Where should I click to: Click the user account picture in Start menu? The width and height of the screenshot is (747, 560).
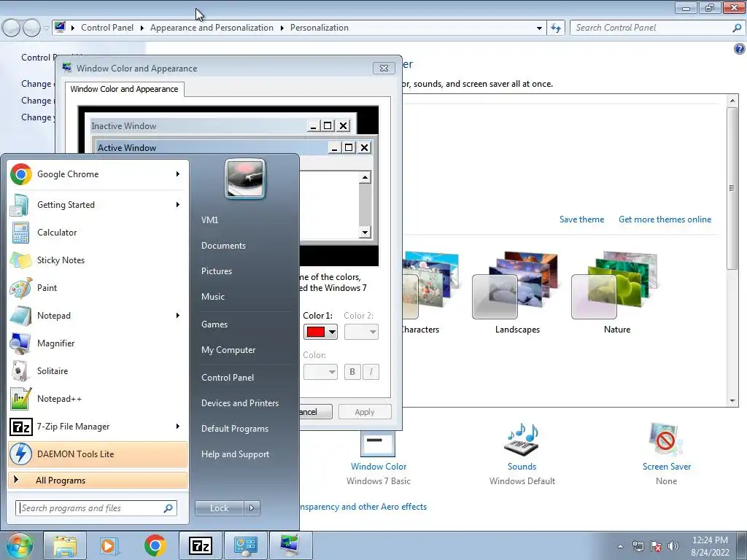pyautogui.click(x=245, y=179)
